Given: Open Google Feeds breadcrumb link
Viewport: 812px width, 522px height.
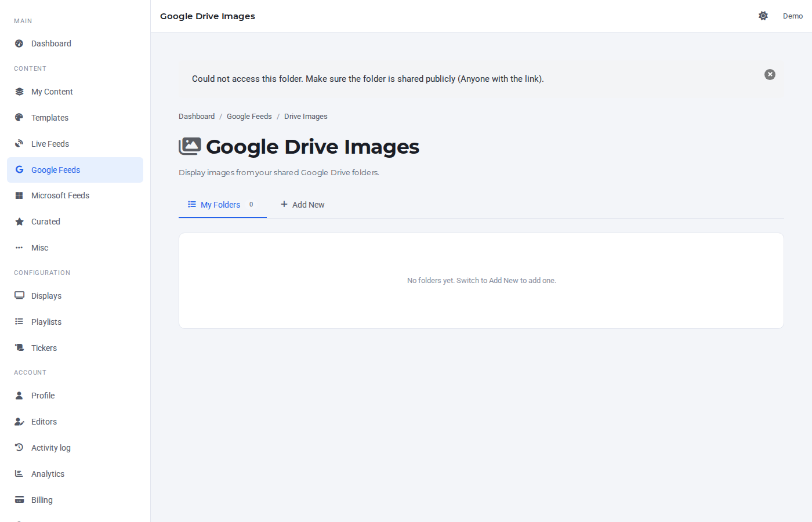Looking at the screenshot, I should pyautogui.click(x=249, y=117).
